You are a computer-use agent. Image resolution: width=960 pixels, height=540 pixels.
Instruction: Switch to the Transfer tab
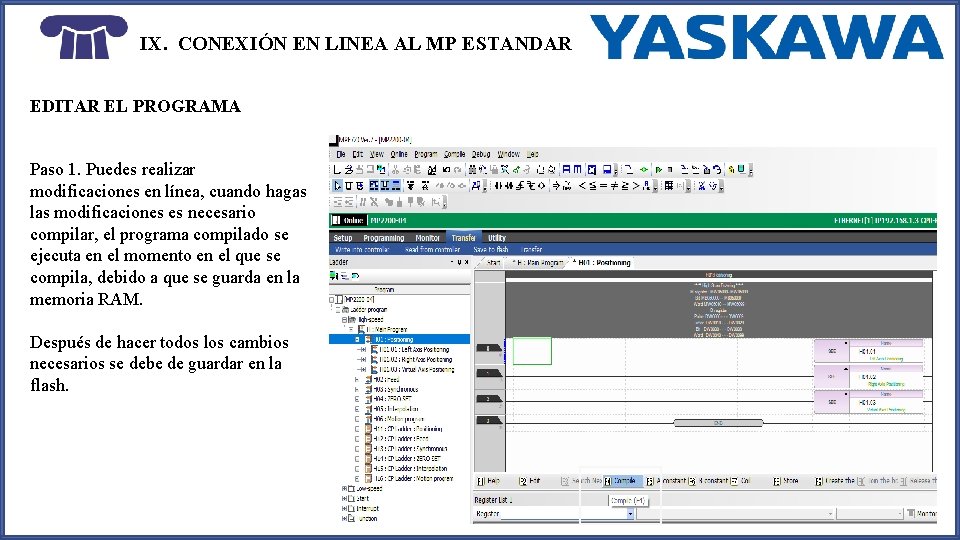click(x=463, y=238)
